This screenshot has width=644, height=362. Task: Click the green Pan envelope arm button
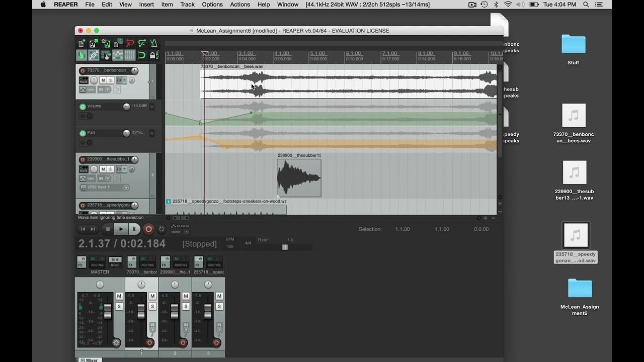(83, 133)
